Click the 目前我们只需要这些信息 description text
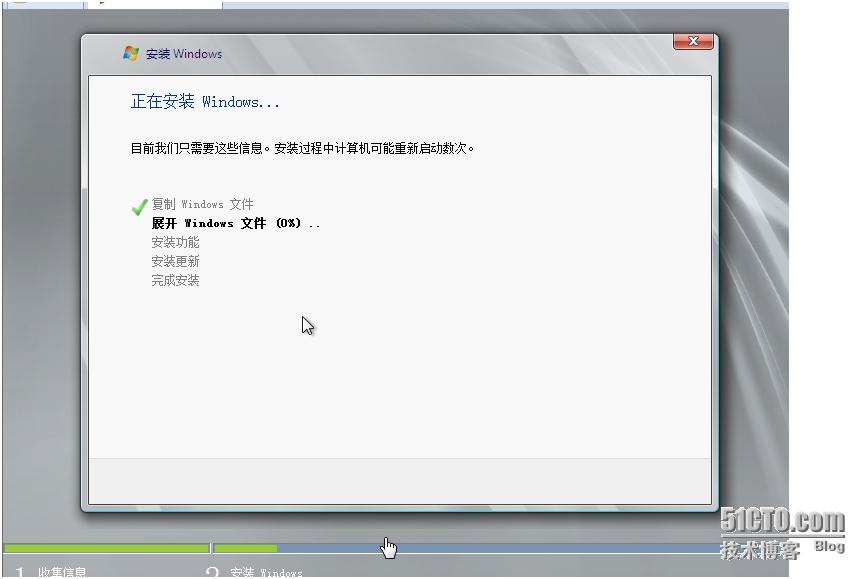864x579 pixels. [302, 148]
